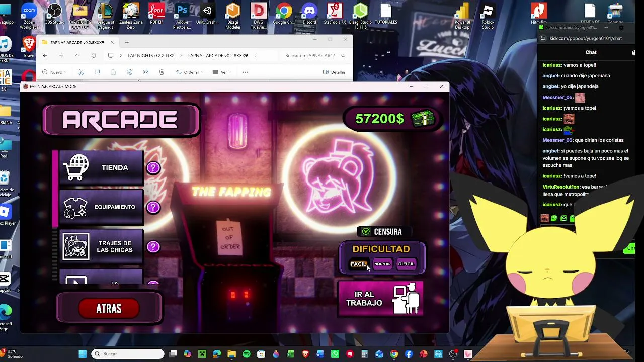Click the ATRAS back button
Screen dimensions: 644x362
pos(109,309)
